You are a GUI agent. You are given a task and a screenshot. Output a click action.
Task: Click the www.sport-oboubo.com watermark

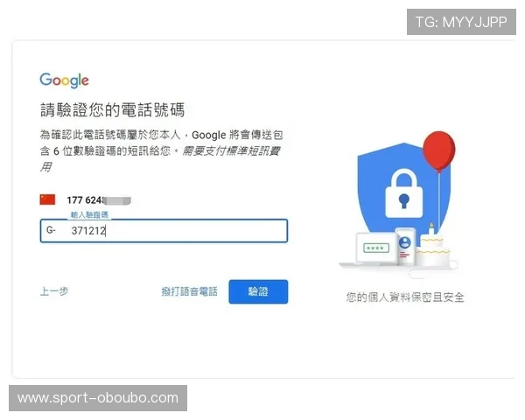(98, 398)
